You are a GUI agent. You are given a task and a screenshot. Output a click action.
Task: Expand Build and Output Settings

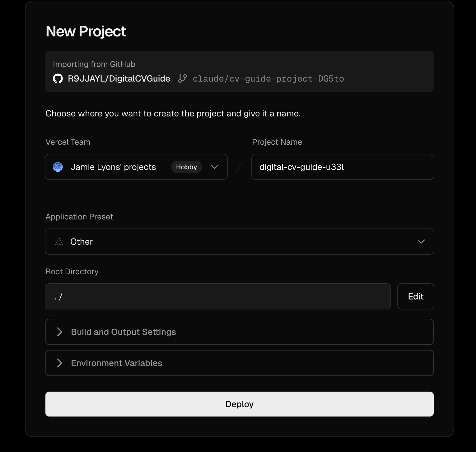coord(240,332)
